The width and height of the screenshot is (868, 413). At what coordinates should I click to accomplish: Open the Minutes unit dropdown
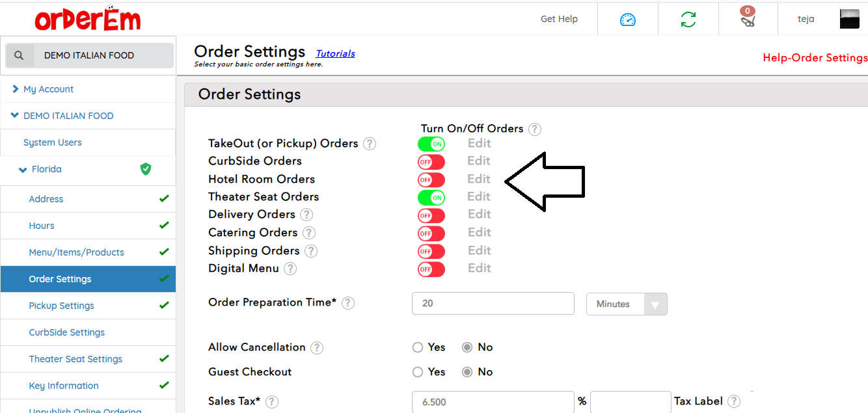click(x=627, y=304)
